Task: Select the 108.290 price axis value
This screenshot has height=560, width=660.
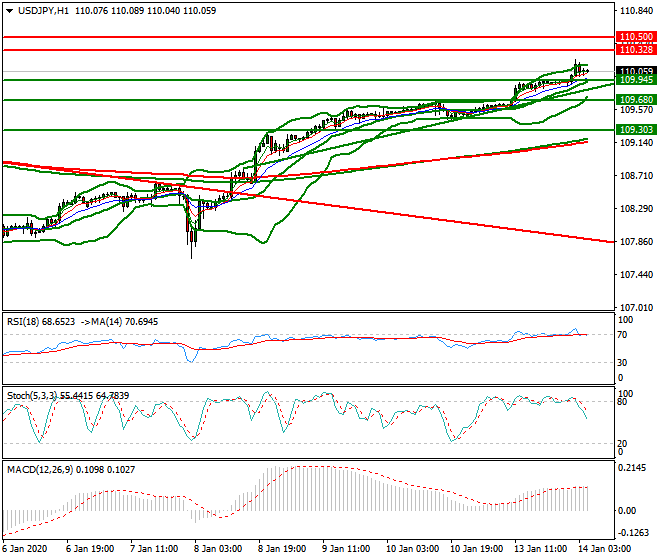Action: (636, 209)
